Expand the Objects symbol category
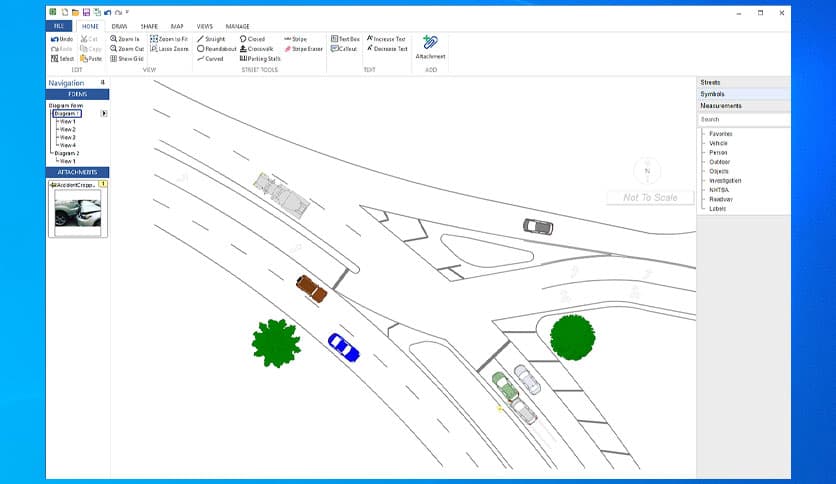 pos(719,171)
